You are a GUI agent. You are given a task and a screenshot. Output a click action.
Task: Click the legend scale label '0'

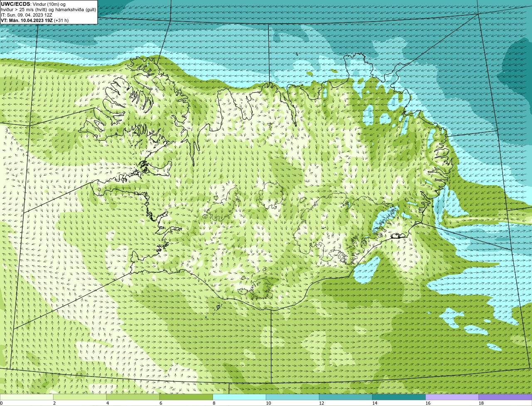click(x=1, y=403)
